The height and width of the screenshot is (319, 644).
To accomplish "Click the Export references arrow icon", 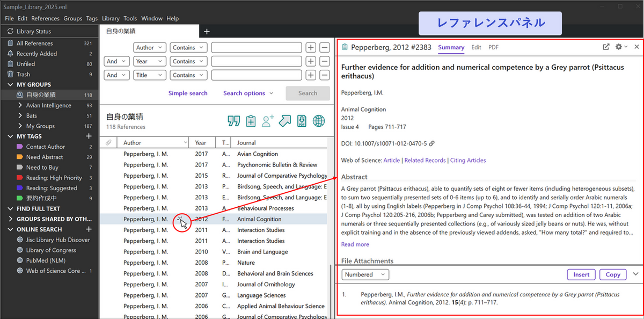I will click(285, 121).
